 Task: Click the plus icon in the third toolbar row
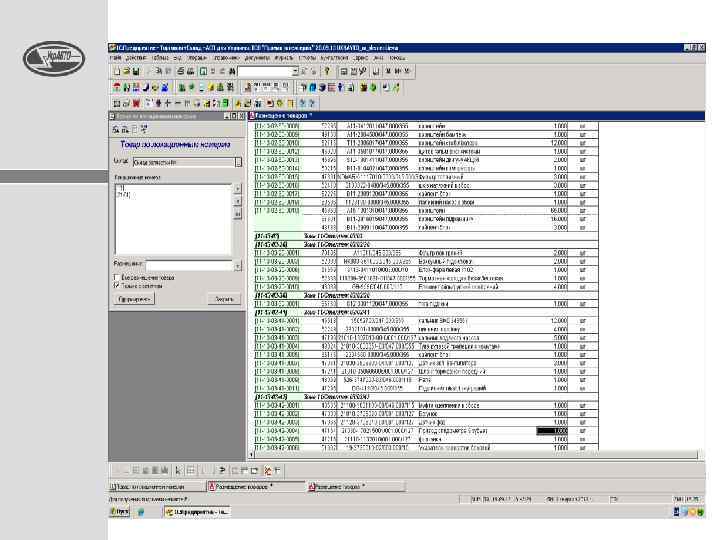click(x=168, y=103)
